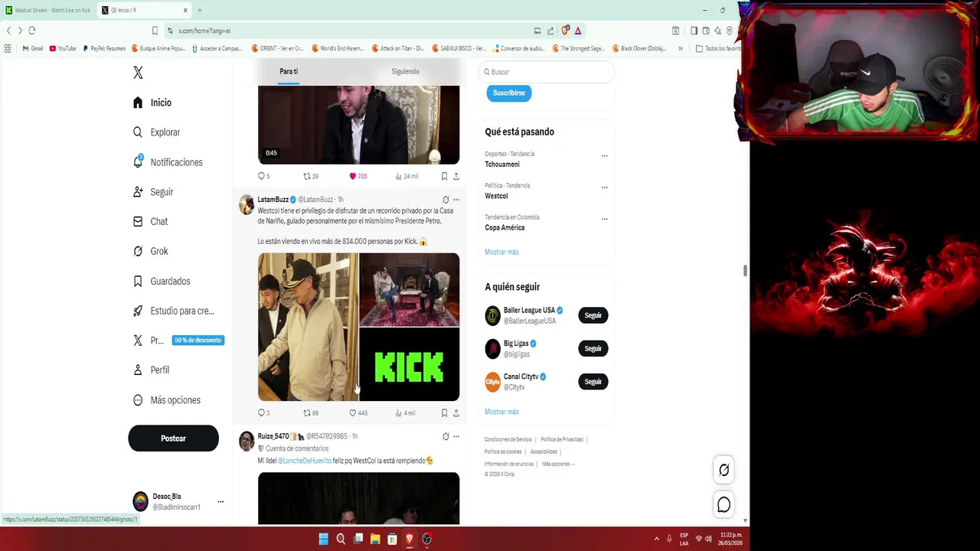Click the Buscar search field
This screenshot has width=980, height=551.
(x=547, y=72)
